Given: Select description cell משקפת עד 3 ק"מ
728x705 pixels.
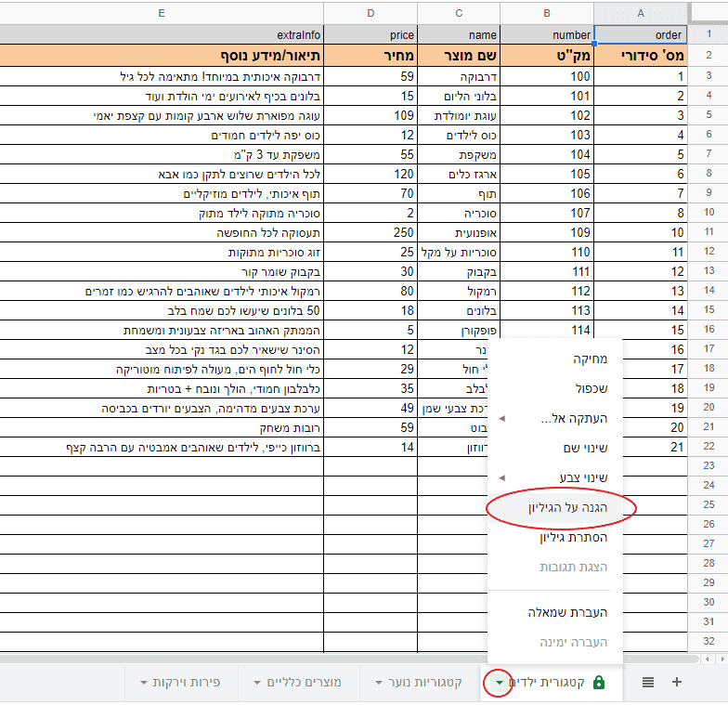Looking at the screenshot, I should [162, 154].
